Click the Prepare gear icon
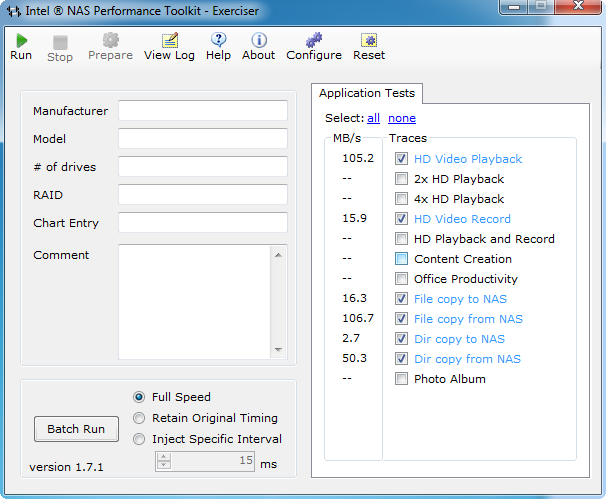Image resolution: width=606 pixels, height=499 pixels. click(110, 40)
